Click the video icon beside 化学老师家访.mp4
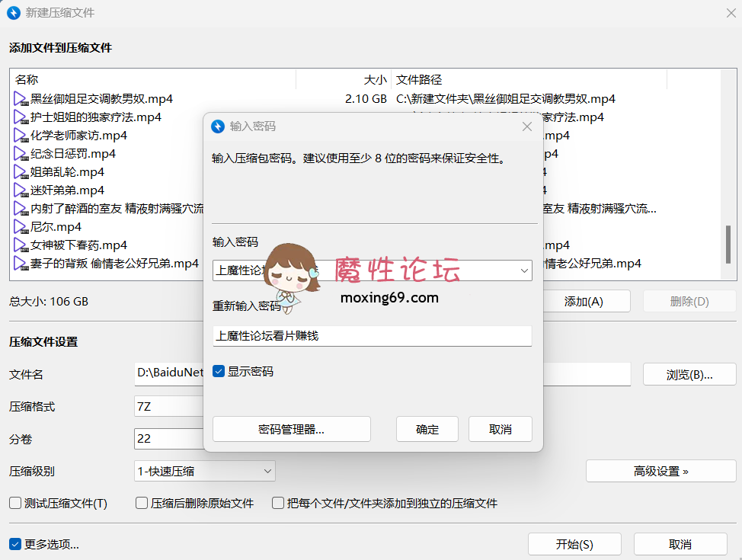Image resolution: width=742 pixels, height=560 pixels. (21, 135)
